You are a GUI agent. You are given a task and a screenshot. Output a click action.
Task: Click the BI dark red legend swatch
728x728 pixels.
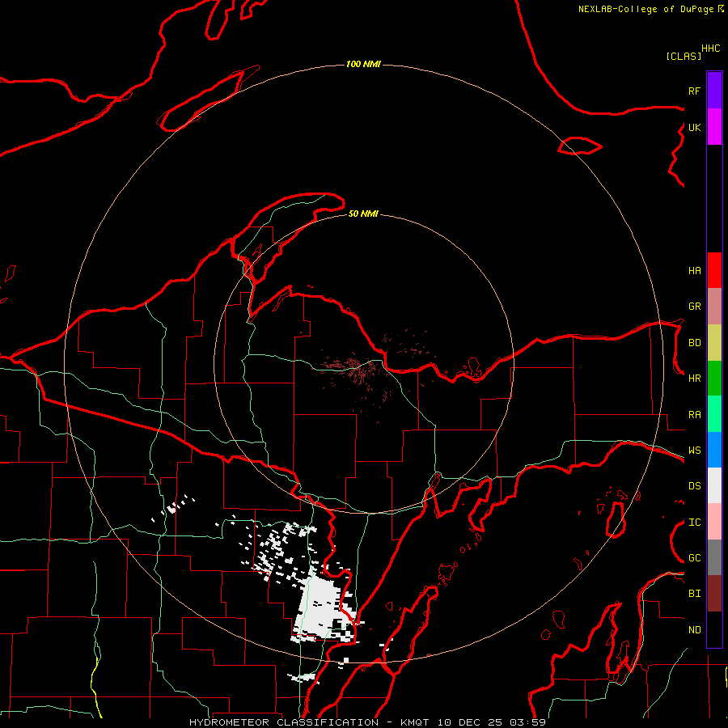click(714, 594)
